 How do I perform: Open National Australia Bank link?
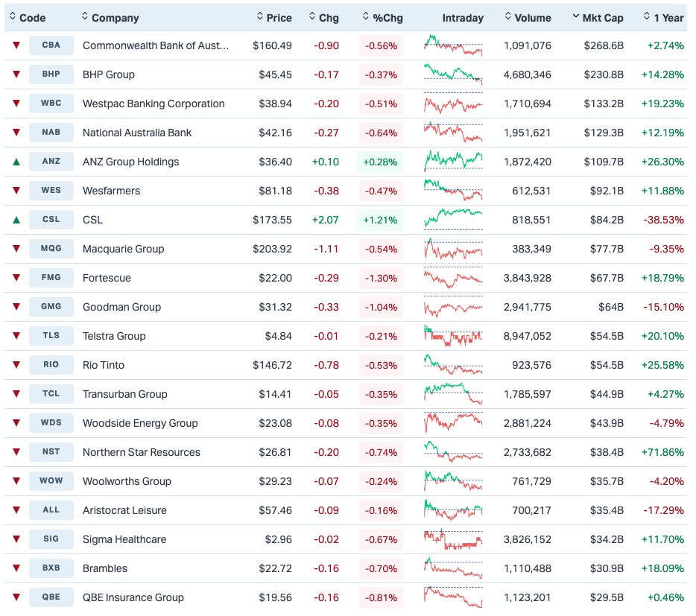coord(137,133)
